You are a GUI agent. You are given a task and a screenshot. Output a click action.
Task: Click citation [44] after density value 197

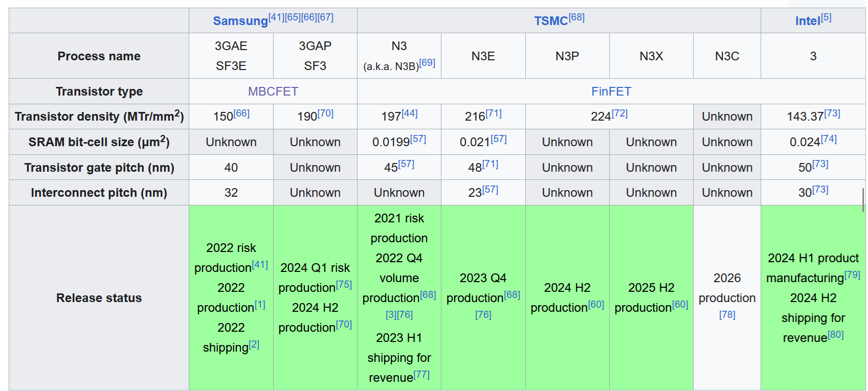tap(409, 113)
